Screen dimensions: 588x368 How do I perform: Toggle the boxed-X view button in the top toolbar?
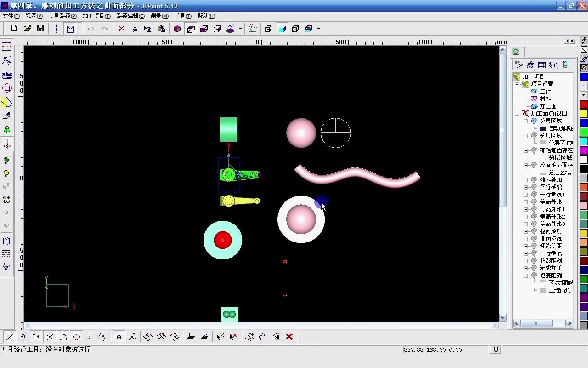70,29
